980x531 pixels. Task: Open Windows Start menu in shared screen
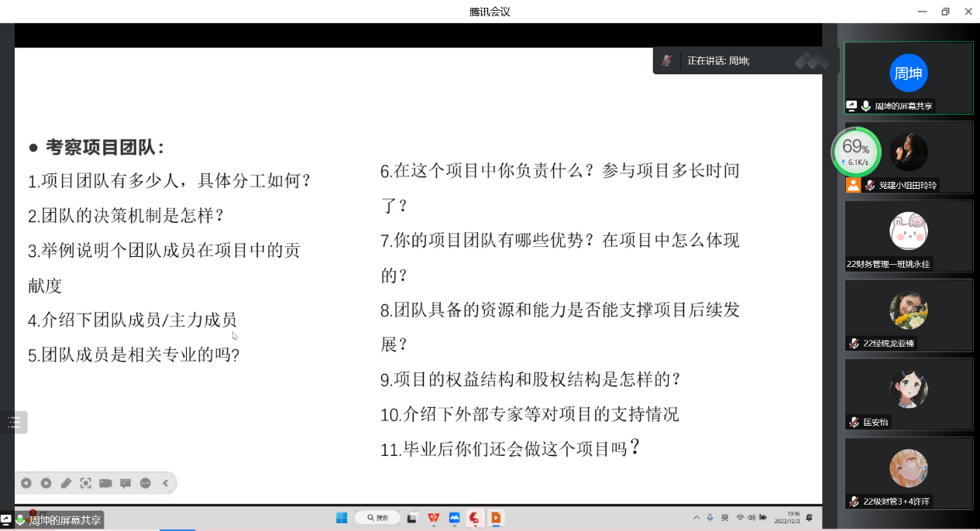tap(342, 518)
